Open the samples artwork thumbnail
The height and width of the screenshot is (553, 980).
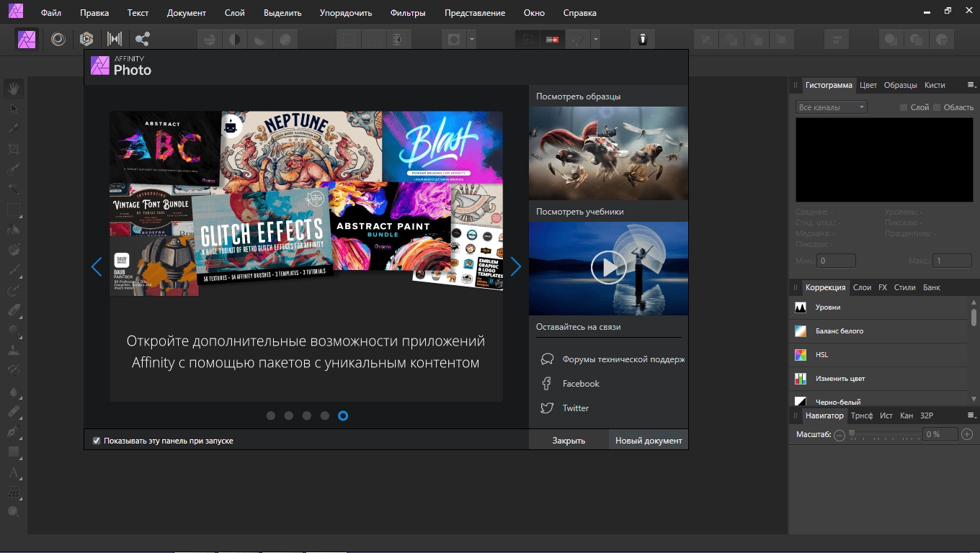pyautogui.click(x=608, y=153)
